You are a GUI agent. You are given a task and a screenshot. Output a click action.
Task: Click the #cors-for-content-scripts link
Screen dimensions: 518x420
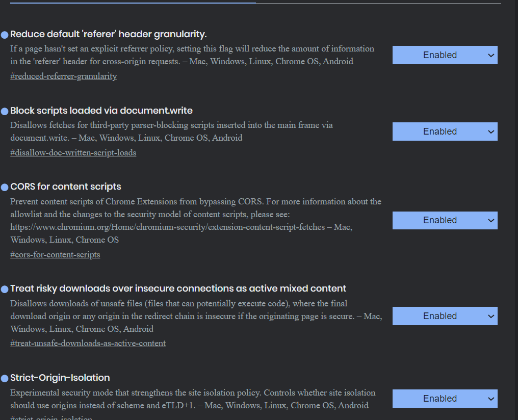pyautogui.click(x=55, y=254)
